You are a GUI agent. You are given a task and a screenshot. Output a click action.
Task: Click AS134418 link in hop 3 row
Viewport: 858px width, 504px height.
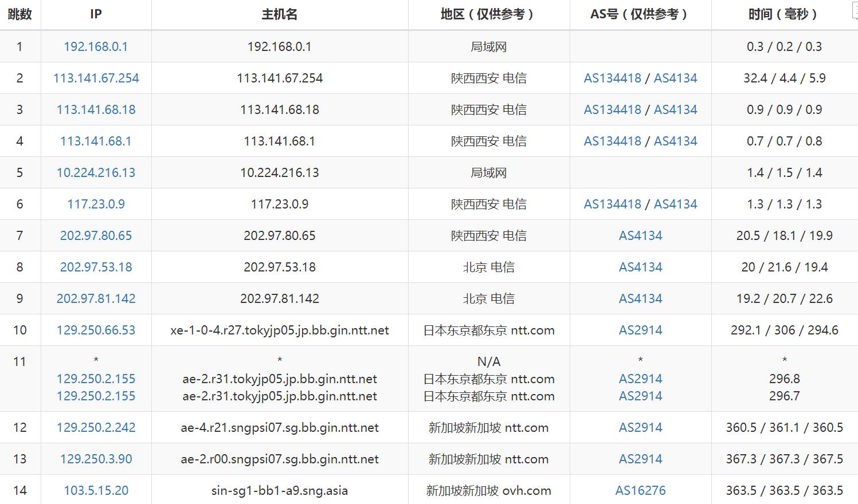(x=612, y=110)
